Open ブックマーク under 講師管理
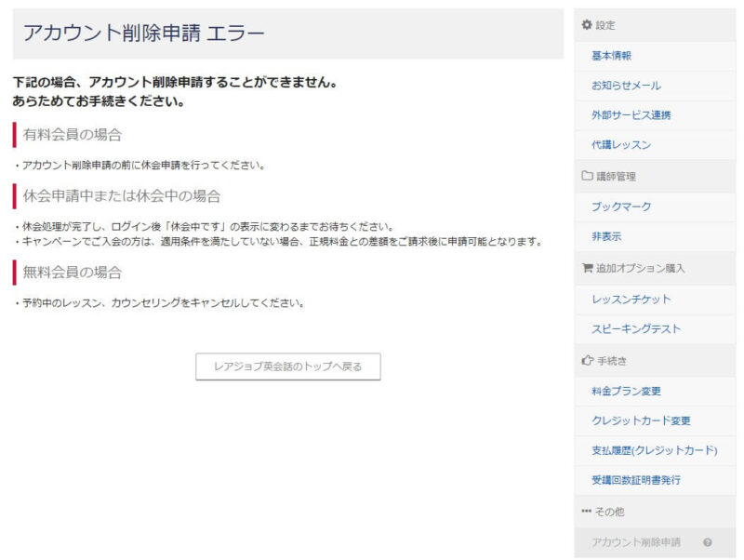Screen dimensions: 744x560 pos(655,207)
